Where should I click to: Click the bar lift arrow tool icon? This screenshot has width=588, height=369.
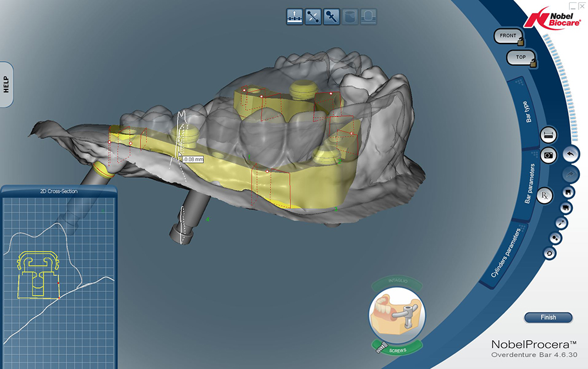(294, 16)
